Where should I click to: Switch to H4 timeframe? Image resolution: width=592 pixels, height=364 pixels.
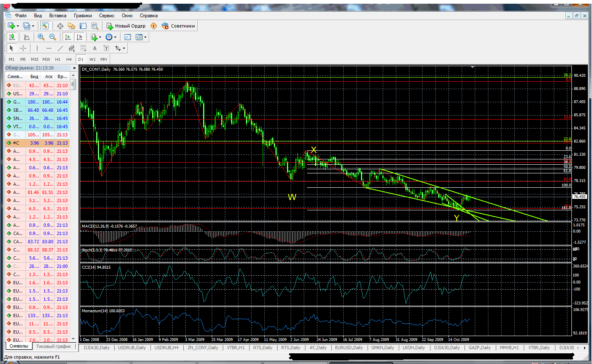69,59
